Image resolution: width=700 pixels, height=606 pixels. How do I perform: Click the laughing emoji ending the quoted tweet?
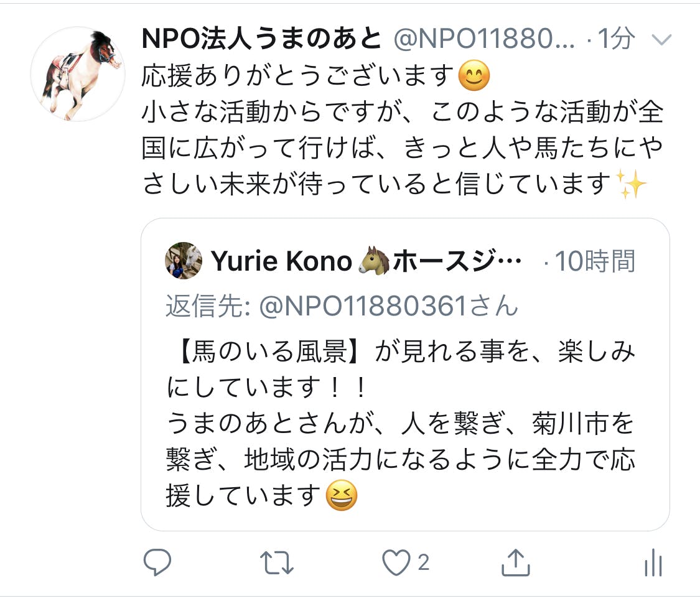(342, 496)
